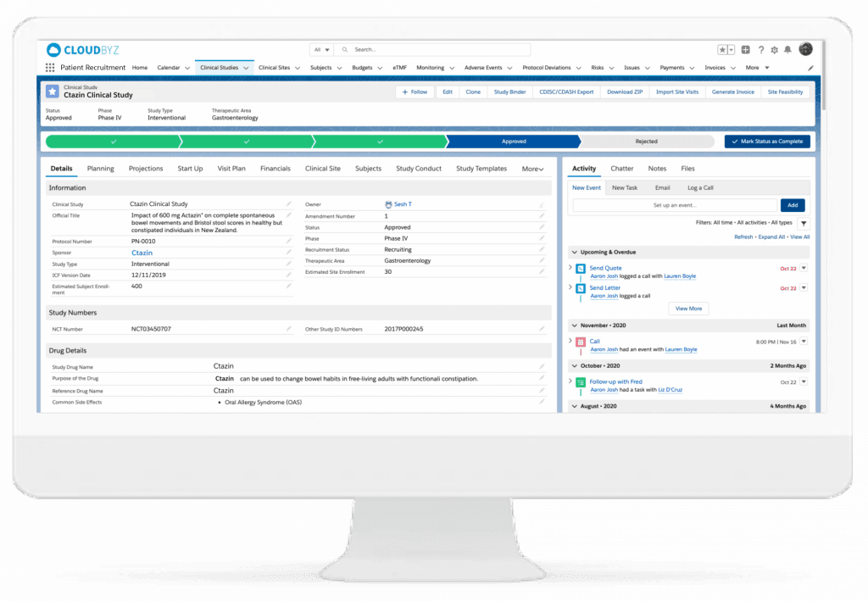The image size is (868, 601).
Task: Switch to the Financials tab
Action: point(275,169)
